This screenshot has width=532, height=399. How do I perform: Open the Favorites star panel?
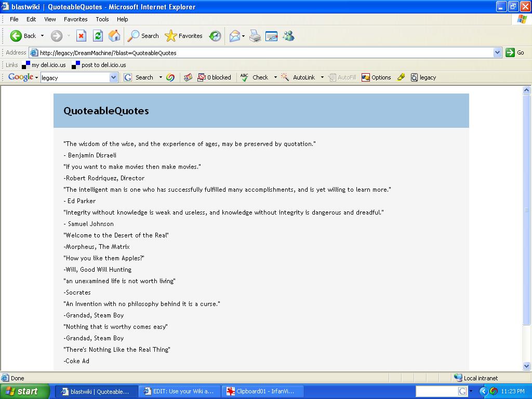click(x=183, y=36)
